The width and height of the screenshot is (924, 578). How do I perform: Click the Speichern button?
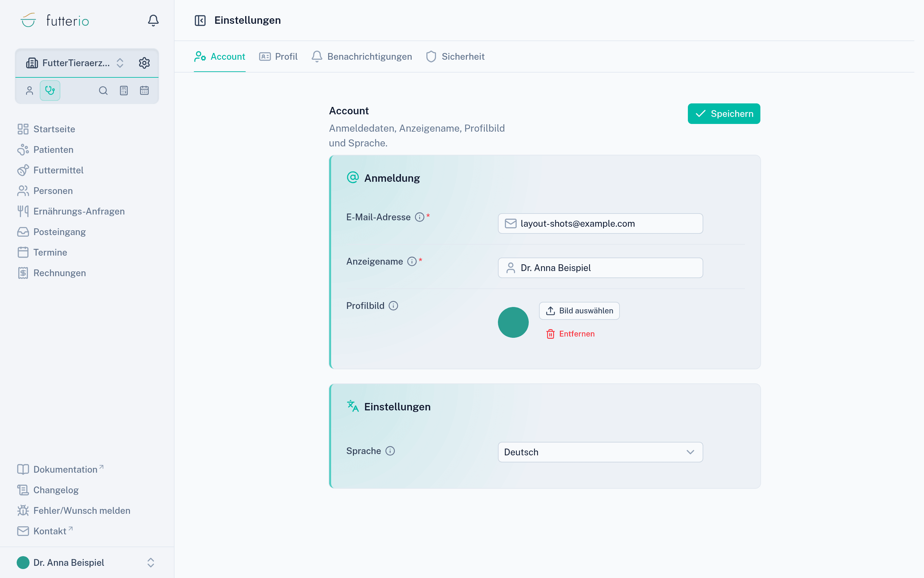pyautogui.click(x=724, y=114)
